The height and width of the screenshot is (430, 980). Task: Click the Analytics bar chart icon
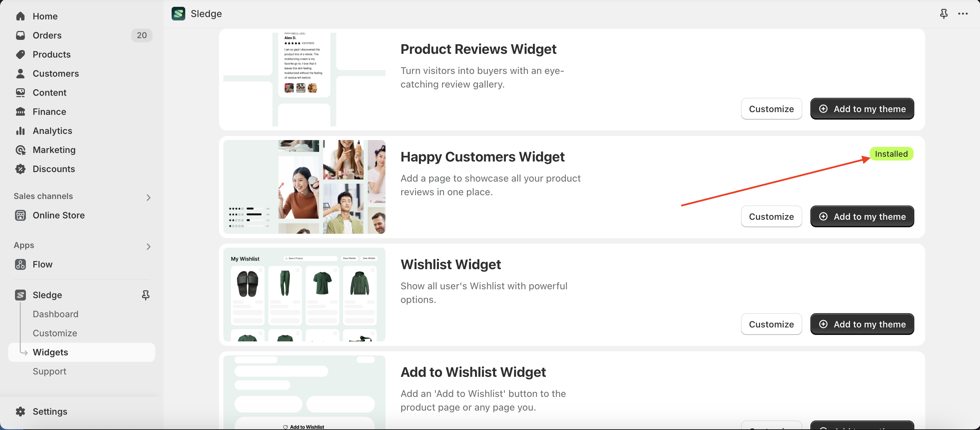pyautogui.click(x=20, y=130)
